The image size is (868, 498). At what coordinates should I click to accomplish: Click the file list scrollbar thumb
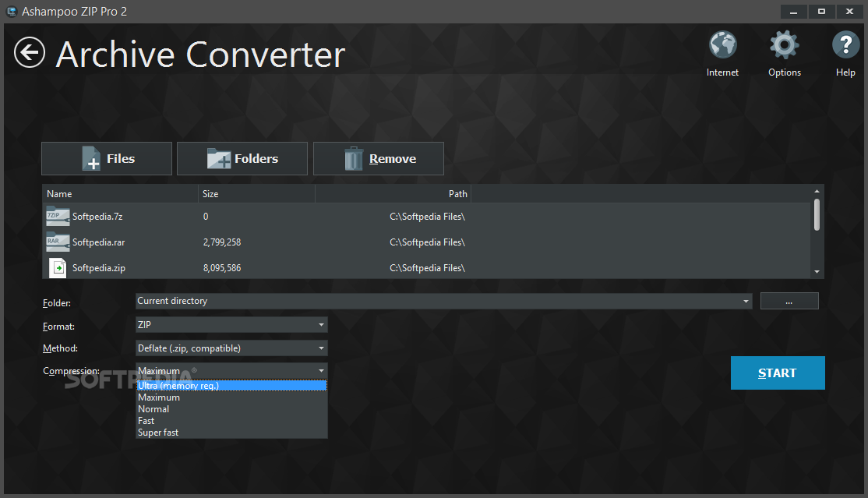click(x=817, y=215)
